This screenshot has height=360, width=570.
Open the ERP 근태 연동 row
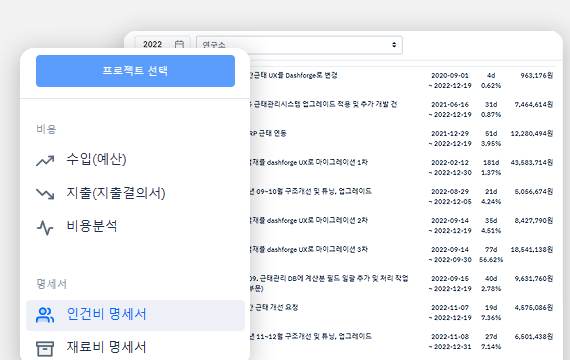click(402, 139)
